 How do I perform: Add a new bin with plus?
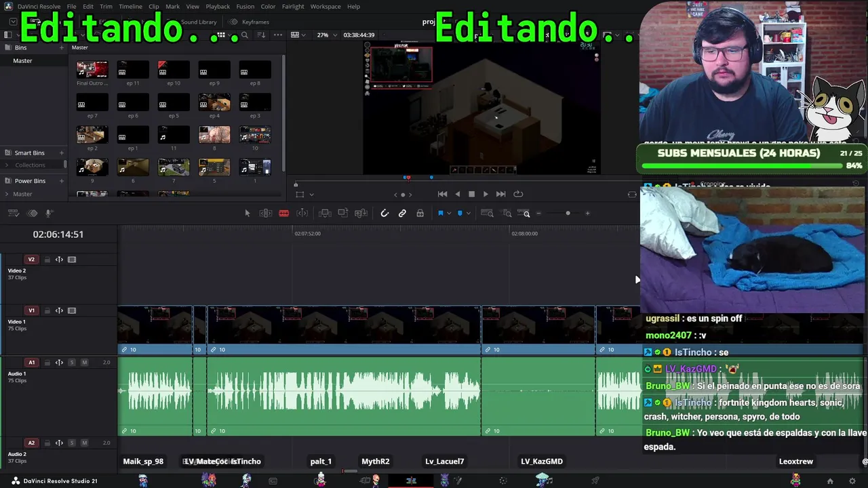click(61, 47)
